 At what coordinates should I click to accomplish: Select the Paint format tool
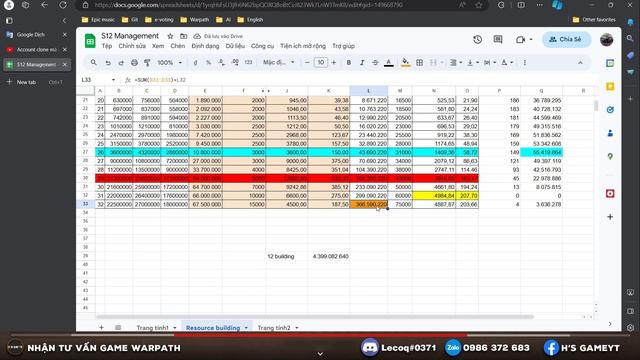tap(147, 63)
